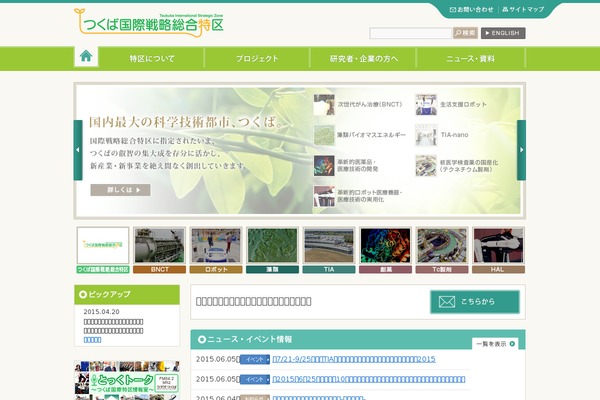Open the 研究者・企業の方へ menu

(364, 59)
